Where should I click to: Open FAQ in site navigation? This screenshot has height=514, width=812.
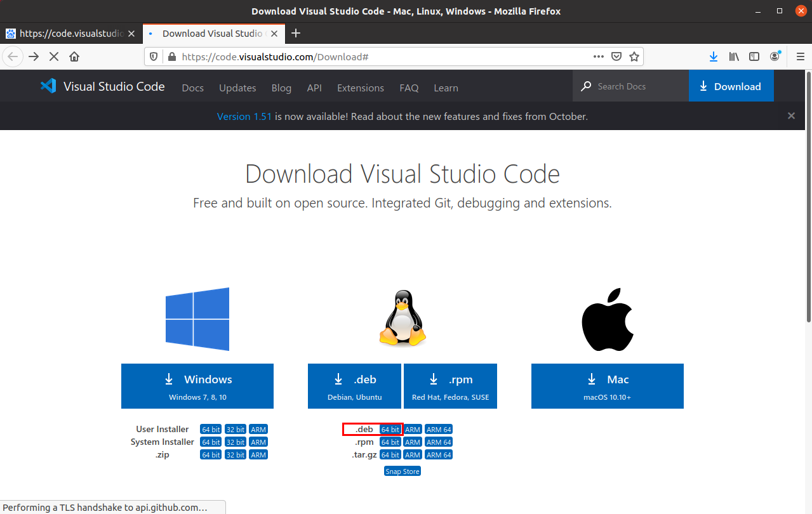409,88
